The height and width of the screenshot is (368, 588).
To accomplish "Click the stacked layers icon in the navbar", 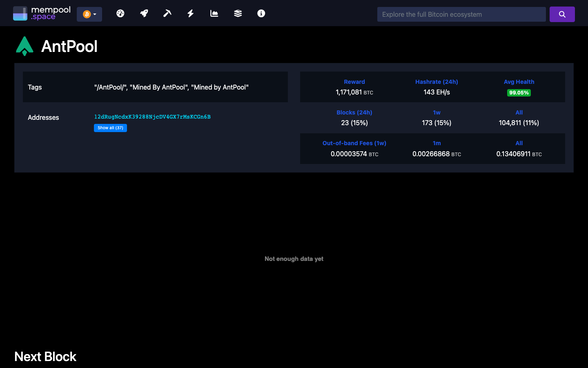I will (237, 13).
